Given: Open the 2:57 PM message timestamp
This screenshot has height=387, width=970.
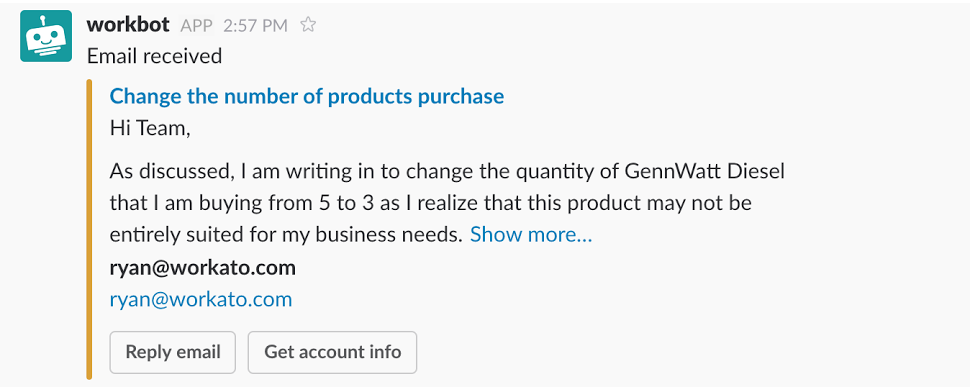Looking at the screenshot, I should coord(255,25).
